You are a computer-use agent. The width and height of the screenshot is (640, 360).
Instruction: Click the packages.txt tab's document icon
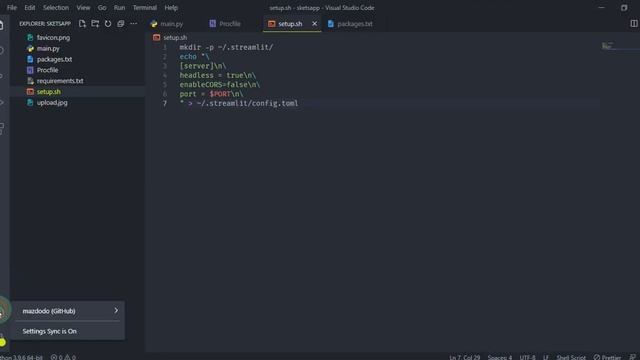[x=331, y=24]
